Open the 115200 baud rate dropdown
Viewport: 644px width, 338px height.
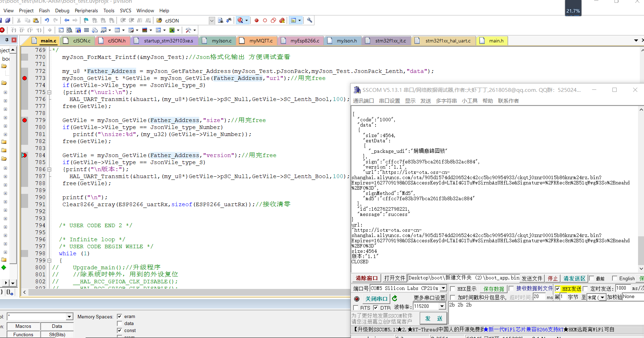pos(442,306)
